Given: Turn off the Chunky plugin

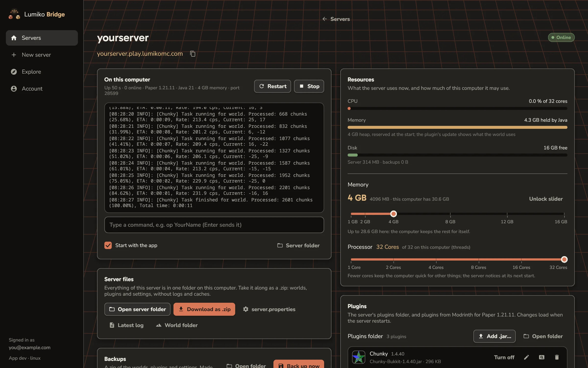Looking at the screenshot, I should [504, 357].
